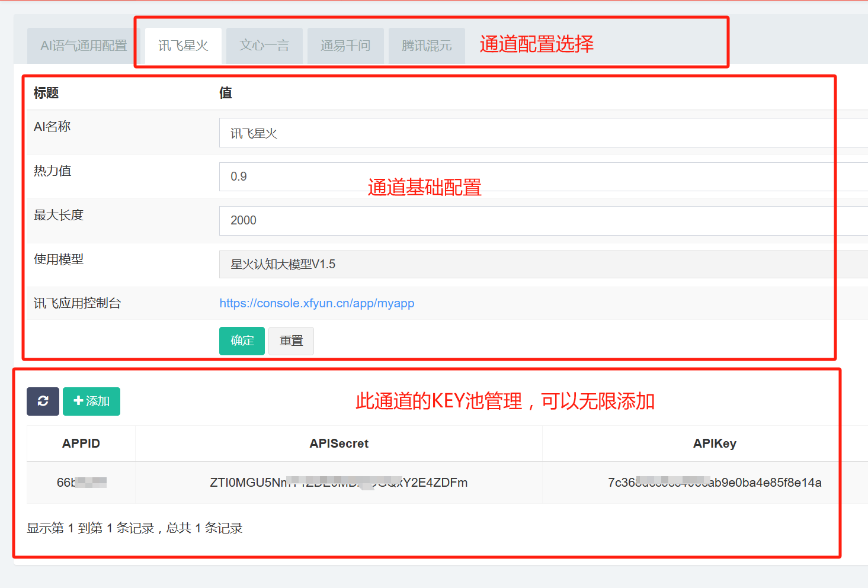Click the 值 table header
This screenshot has width=868, height=588.
pyautogui.click(x=226, y=93)
